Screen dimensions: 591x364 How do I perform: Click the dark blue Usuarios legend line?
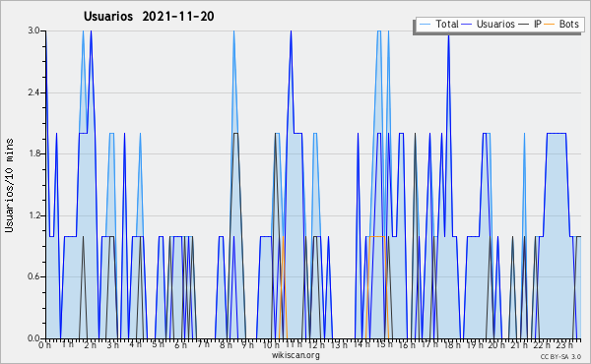coord(467,25)
